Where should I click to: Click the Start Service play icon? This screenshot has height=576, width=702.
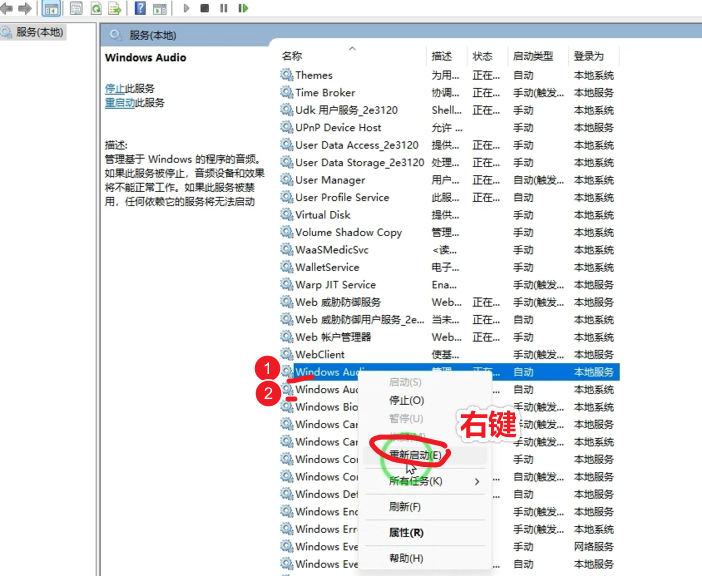pyautogui.click(x=187, y=8)
